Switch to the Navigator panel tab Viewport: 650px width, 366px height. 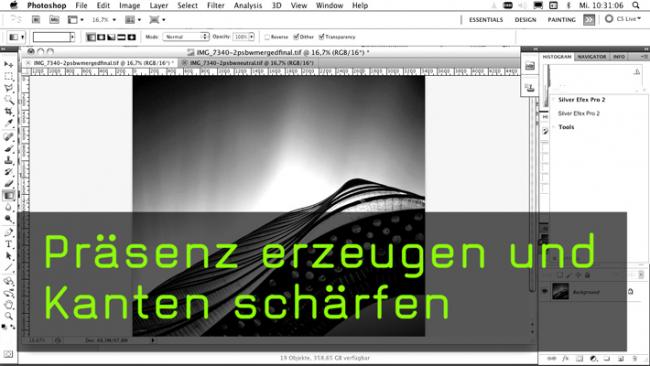click(x=592, y=56)
